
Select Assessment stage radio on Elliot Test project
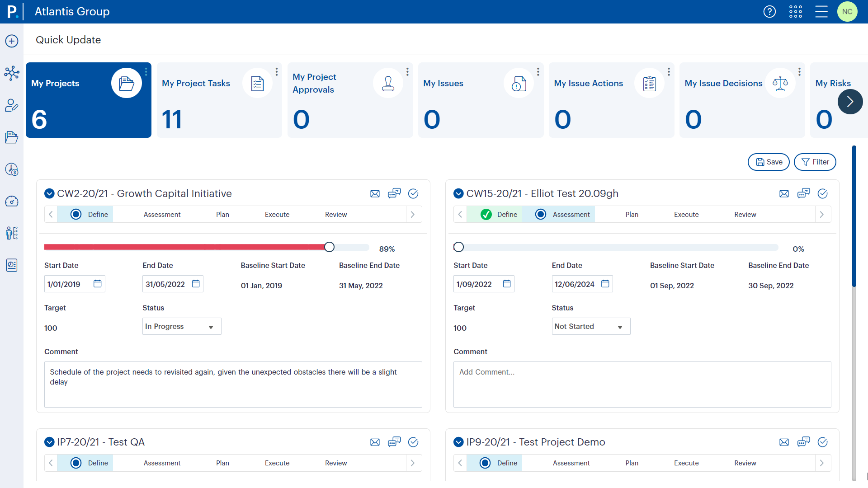[x=541, y=215]
